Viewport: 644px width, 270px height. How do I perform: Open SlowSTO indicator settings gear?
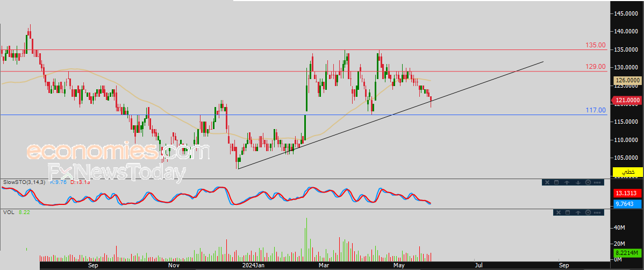588,182
